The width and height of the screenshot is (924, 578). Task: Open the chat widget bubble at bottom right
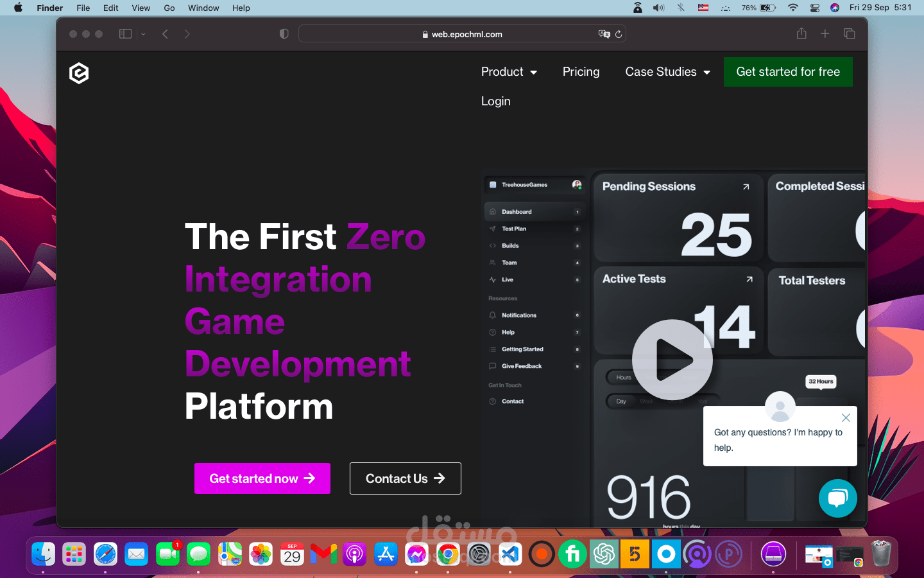coord(838,498)
